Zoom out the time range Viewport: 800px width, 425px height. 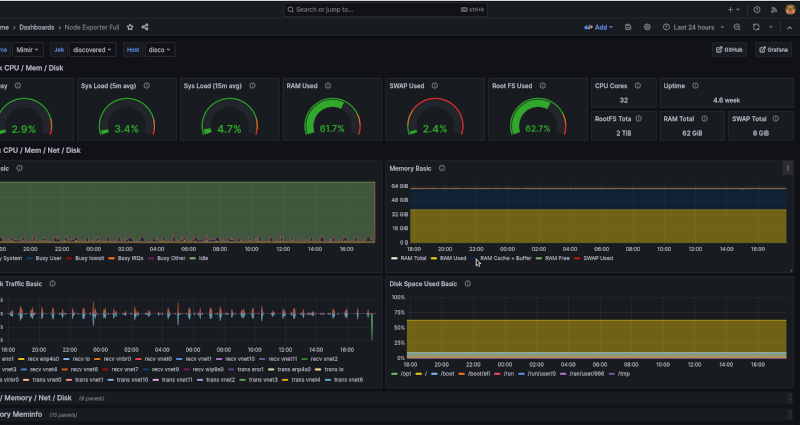click(x=738, y=27)
